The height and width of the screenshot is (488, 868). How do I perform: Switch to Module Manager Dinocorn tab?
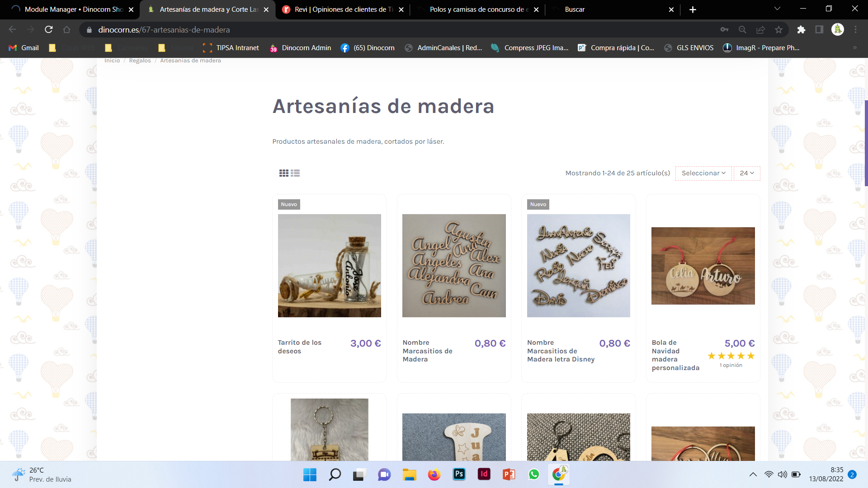click(x=72, y=9)
